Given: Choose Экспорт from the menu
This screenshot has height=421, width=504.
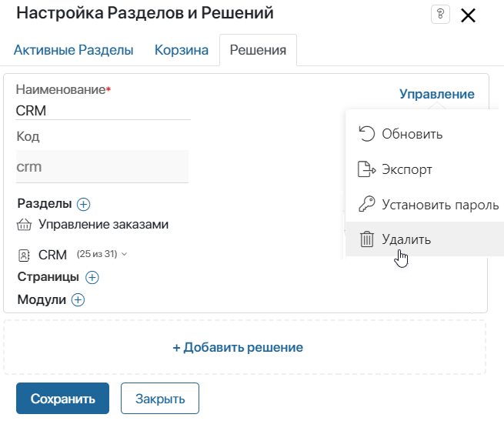Looking at the screenshot, I should (425, 169).
